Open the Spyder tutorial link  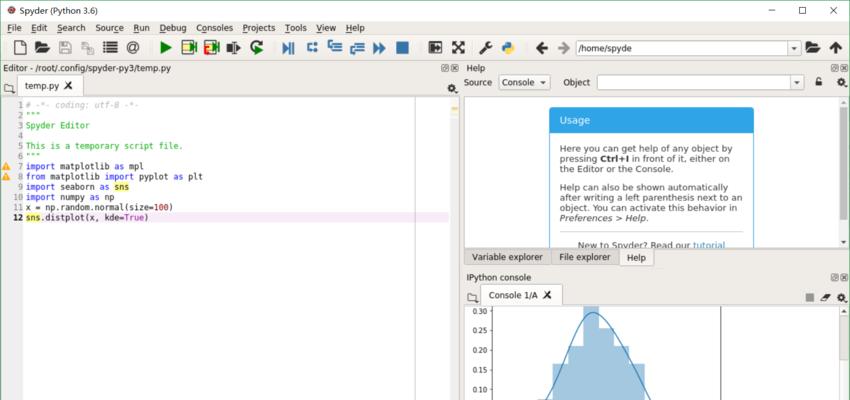(709, 245)
